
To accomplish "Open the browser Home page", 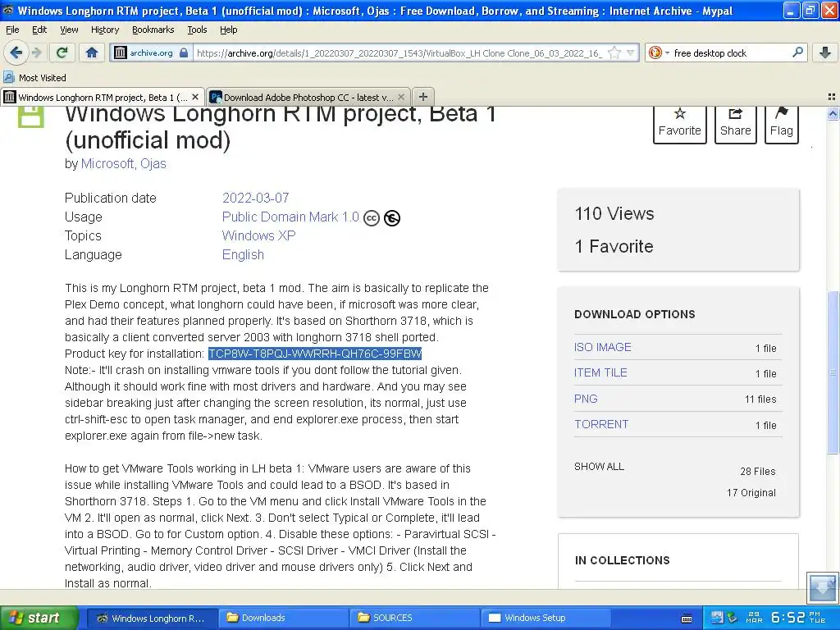I will [x=92, y=52].
